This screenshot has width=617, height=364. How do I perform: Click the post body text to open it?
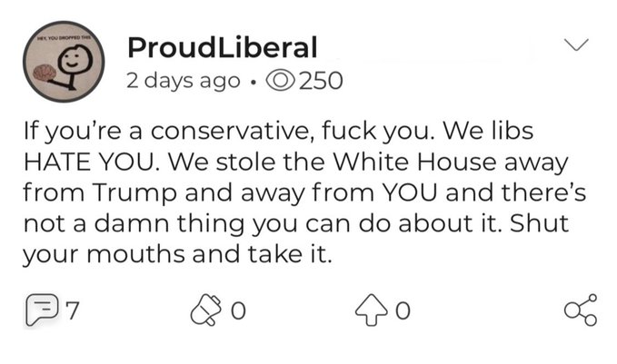coord(304,192)
